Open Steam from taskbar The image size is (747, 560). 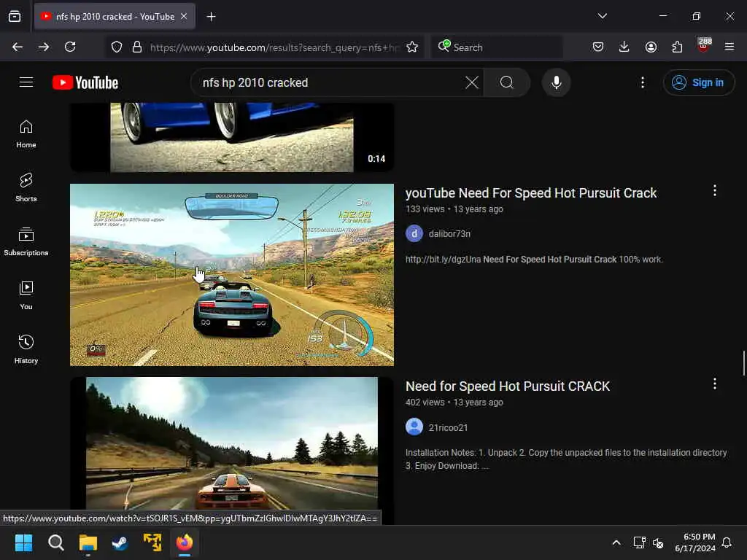point(120,542)
